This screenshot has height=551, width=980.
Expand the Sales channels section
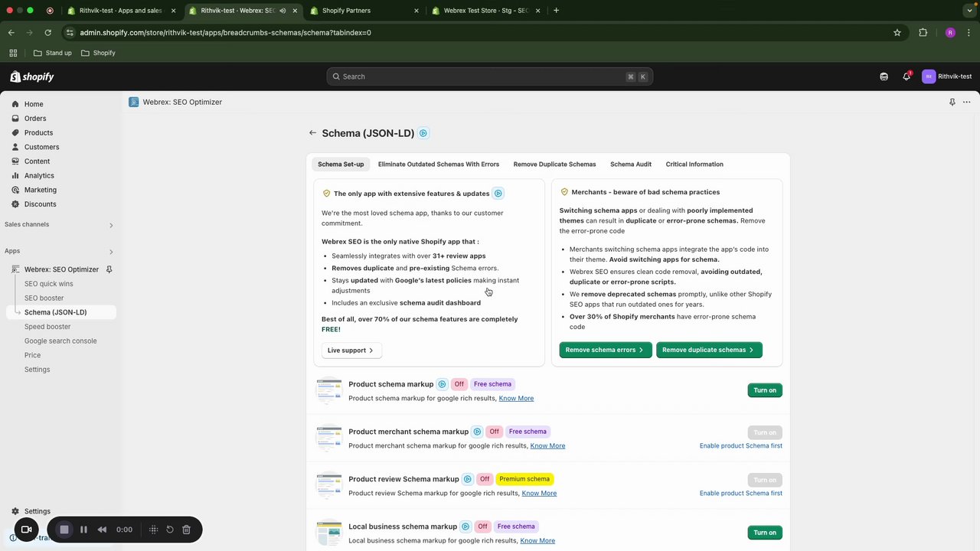coord(111,225)
